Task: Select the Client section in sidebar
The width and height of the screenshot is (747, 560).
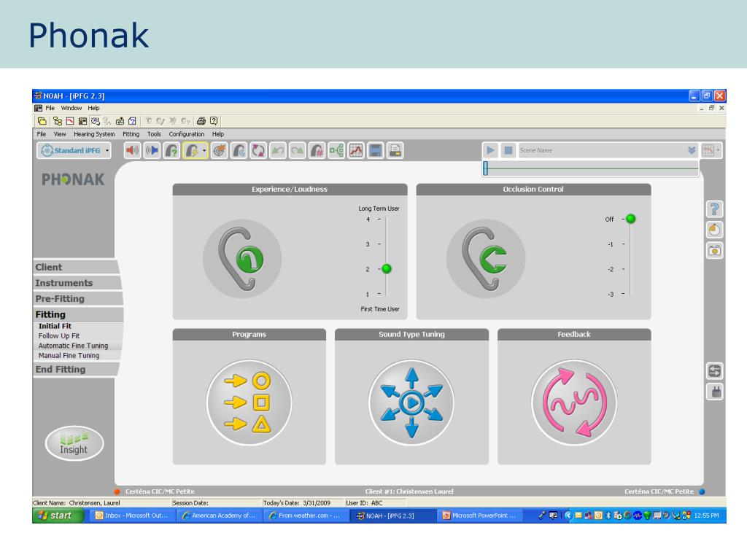Action: (x=75, y=267)
